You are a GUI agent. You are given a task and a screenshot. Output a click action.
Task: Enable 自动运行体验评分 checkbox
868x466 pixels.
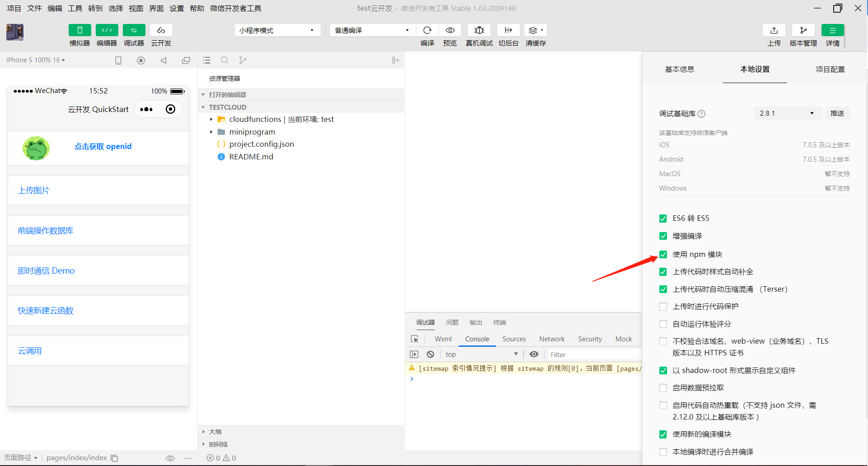click(x=663, y=324)
